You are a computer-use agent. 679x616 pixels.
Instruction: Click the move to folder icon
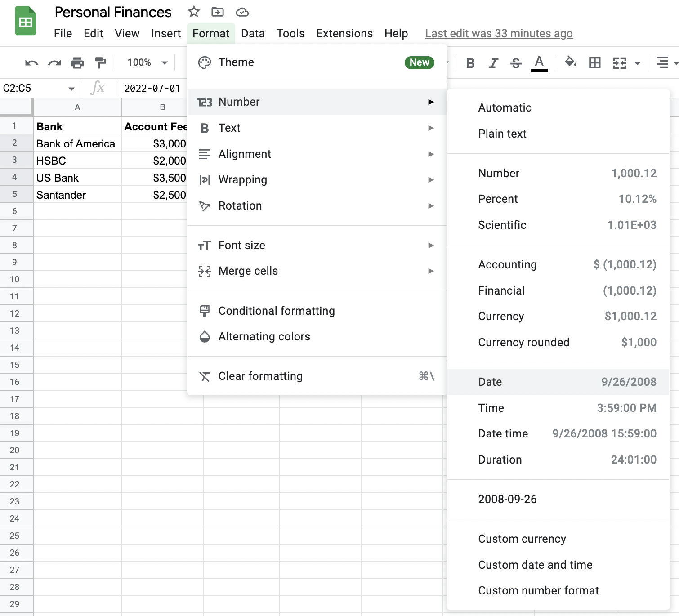(218, 12)
